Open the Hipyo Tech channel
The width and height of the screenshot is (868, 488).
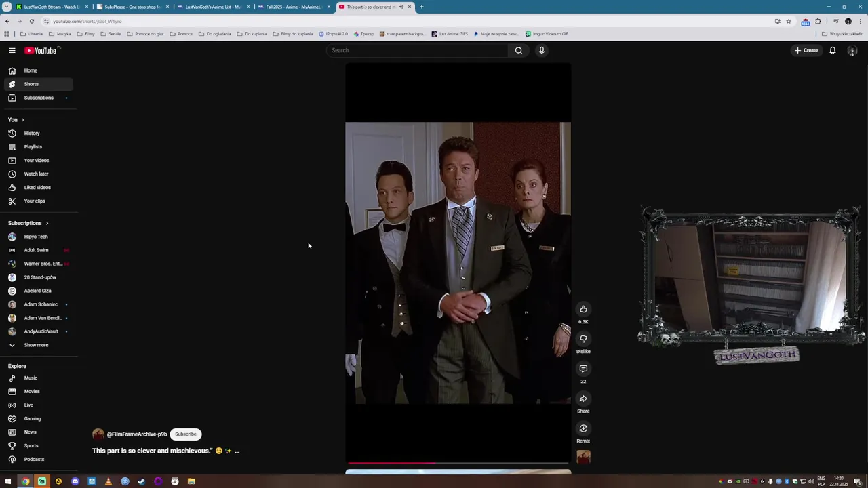(37, 237)
